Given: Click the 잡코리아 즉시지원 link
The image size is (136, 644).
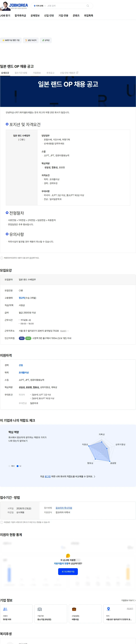Looking at the screenshot, I should click(x=64, y=508).
